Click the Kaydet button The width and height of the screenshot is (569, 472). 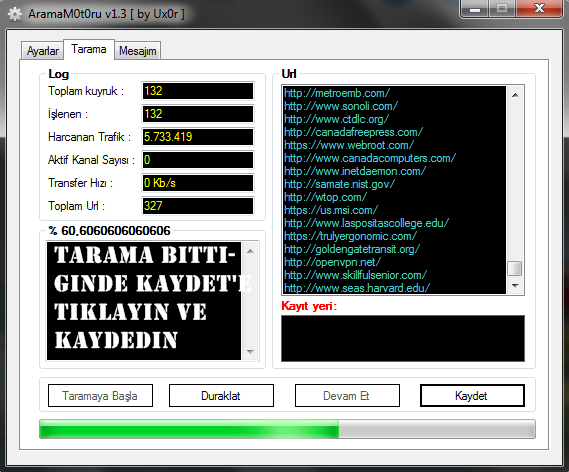coord(472,395)
